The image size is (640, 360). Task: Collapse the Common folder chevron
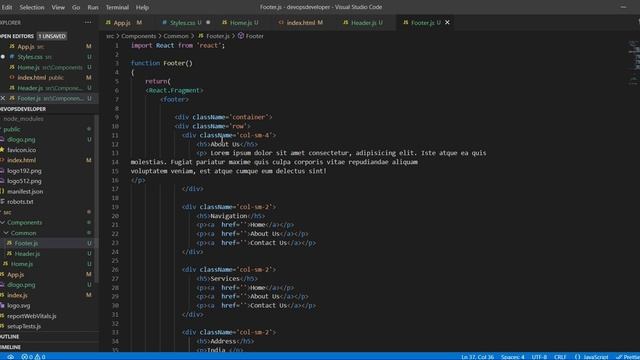coord(6,233)
